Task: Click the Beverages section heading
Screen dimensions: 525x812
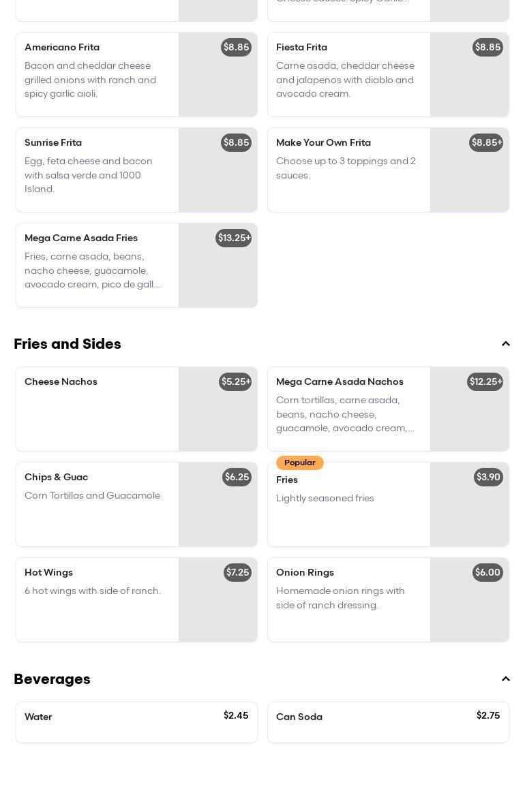Action: point(52,679)
